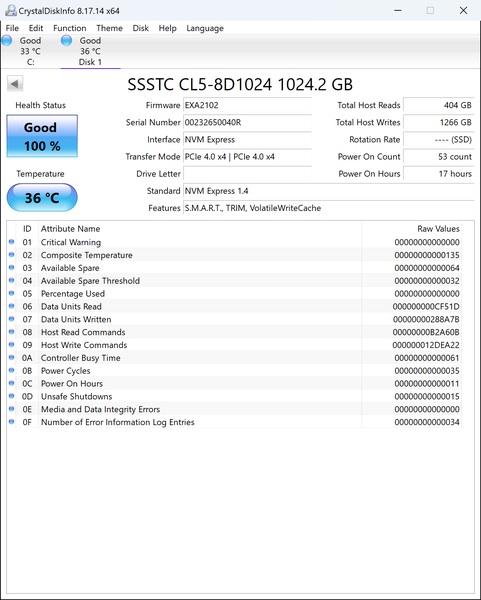Viewport: 481px width, 600px height.
Task: Click the ID column header
Action: [x=27, y=229]
